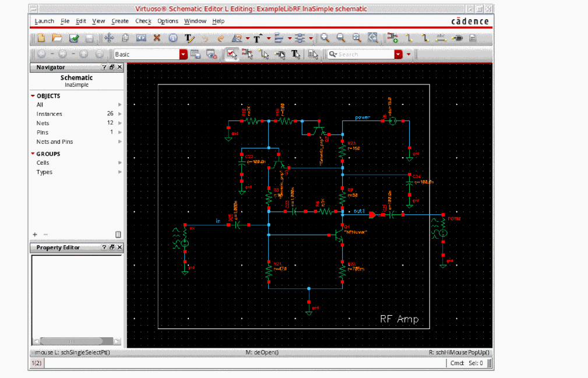The image size is (588, 378).
Task: Click the plus button at the Navigator bottom
Action: point(34,234)
